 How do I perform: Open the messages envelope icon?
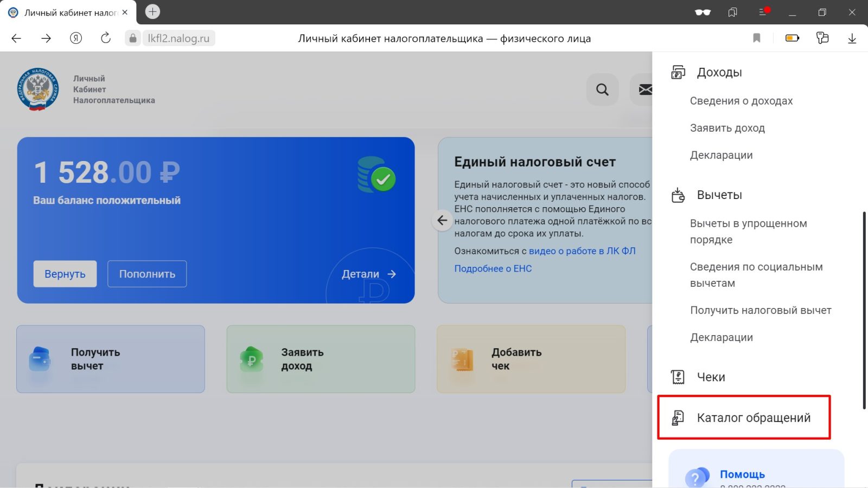click(644, 89)
